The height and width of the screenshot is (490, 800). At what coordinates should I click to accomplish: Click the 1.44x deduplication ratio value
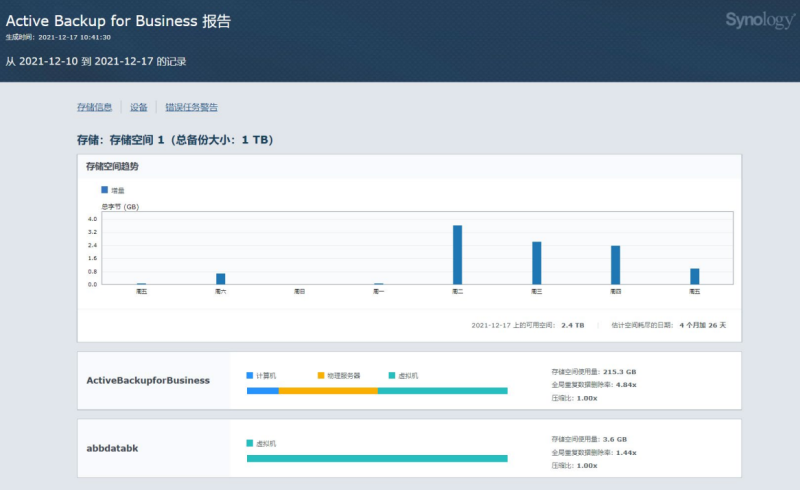626,452
